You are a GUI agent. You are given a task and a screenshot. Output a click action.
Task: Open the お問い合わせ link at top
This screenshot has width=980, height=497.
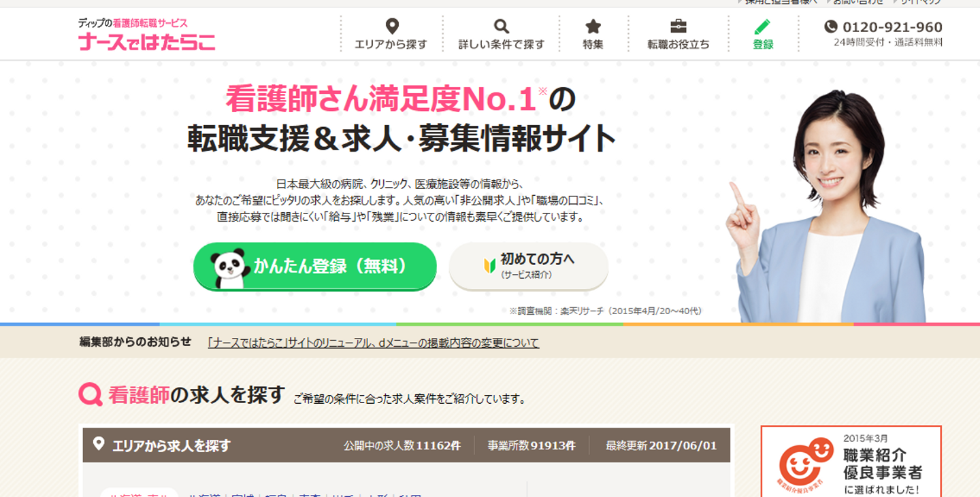[859, 2]
